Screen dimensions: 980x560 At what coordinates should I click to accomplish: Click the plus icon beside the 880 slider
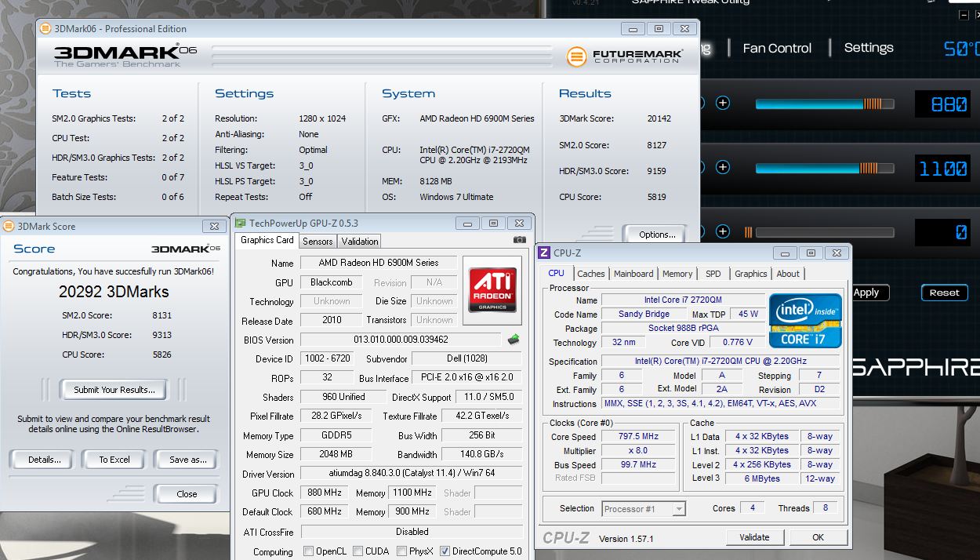pyautogui.click(x=723, y=103)
